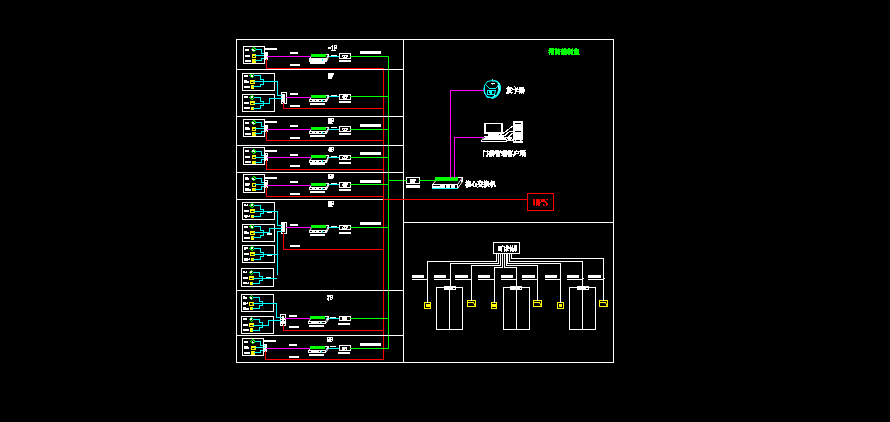
Task: Click the rightmost yellow exit button icon
Action: coord(603,303)
